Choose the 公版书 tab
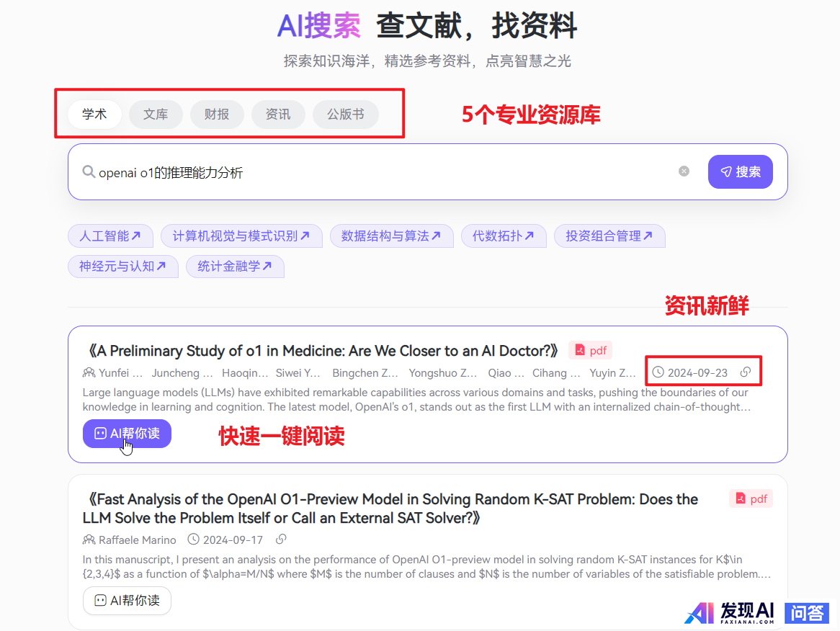The image size is (840, 631). pyautogui.click(x=345, y=115)
